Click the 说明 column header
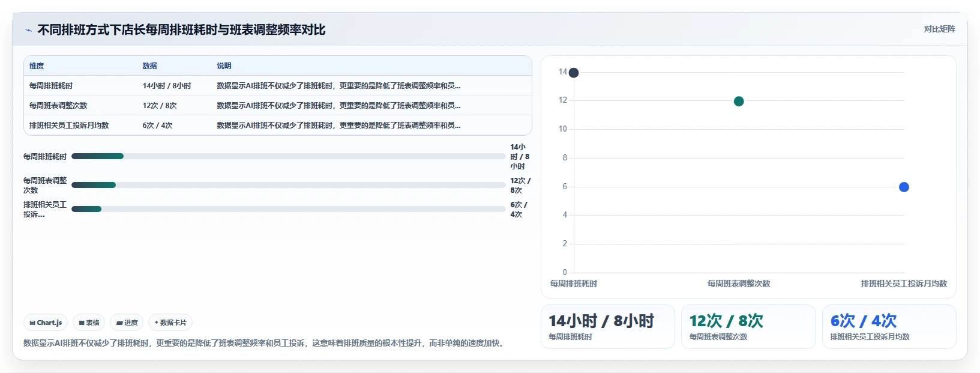980x373 pixels. pos(224,66)
